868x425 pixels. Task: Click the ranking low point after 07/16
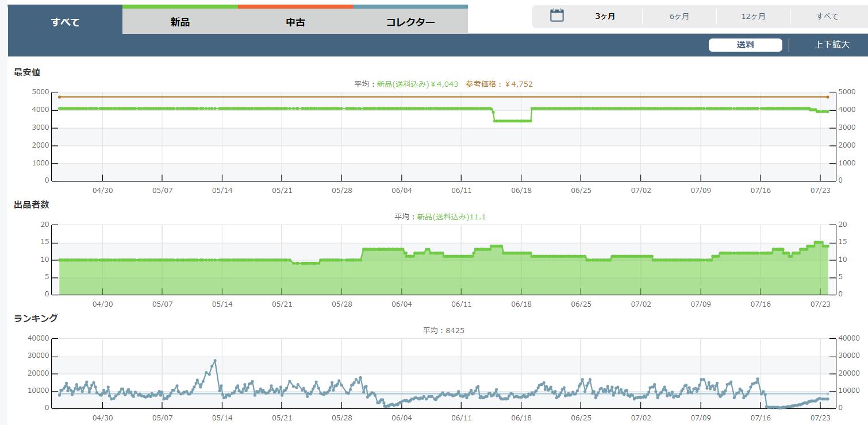point(773,407)
